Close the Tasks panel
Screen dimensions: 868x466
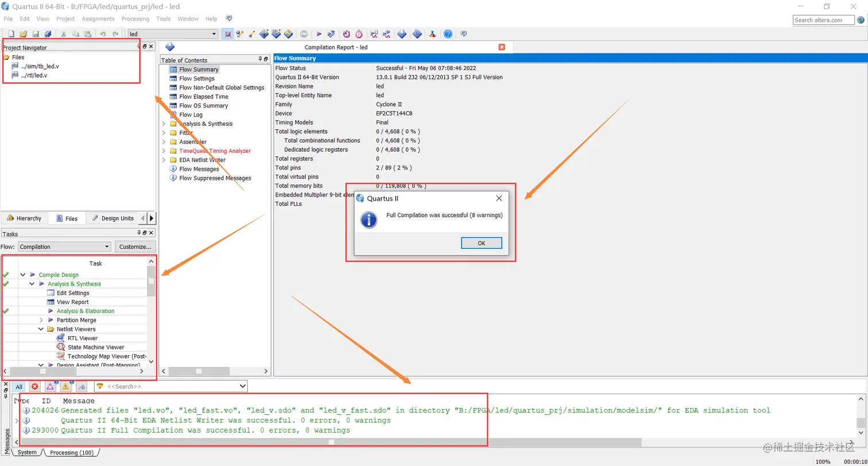tap(151, 233)
